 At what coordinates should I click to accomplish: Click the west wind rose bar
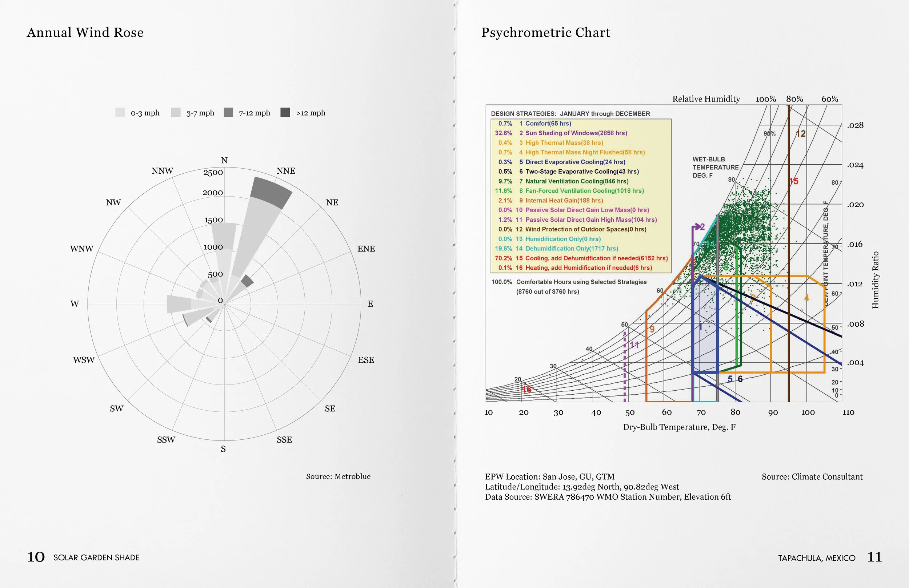click(x=179, y=304)
